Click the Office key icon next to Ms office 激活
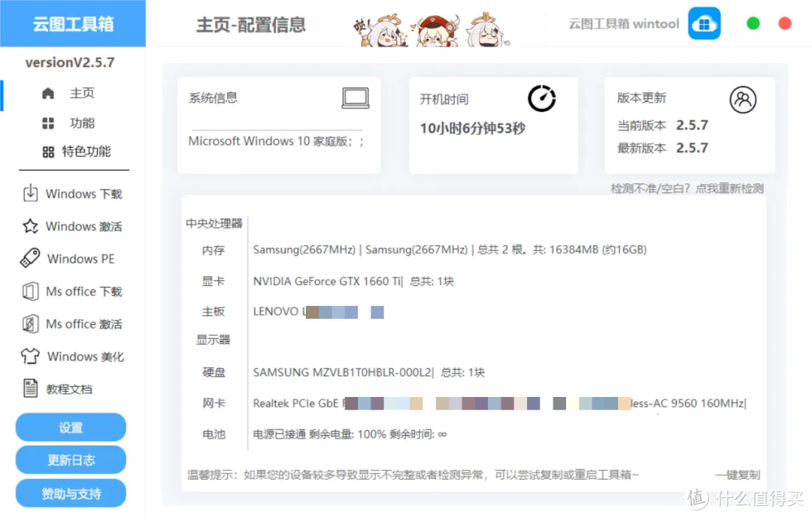812x518 pixels. pyautogui.click(x=30, y=324)
